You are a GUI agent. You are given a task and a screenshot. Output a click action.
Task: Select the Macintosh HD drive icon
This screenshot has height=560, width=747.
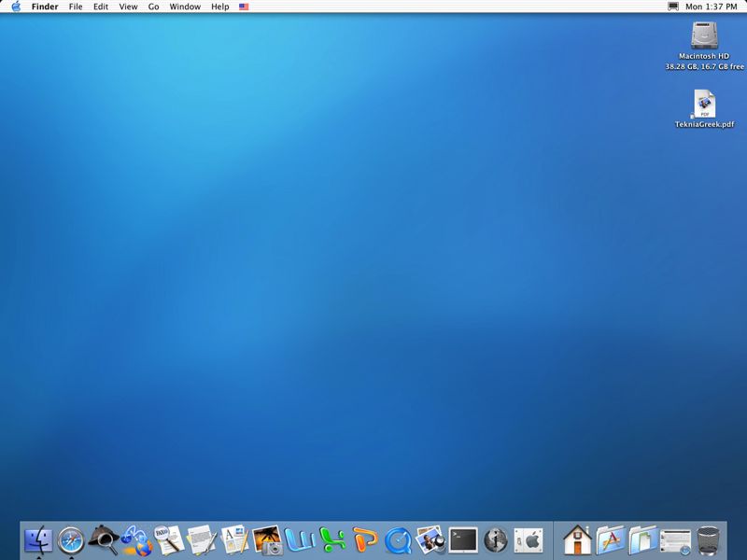[704, 36]
